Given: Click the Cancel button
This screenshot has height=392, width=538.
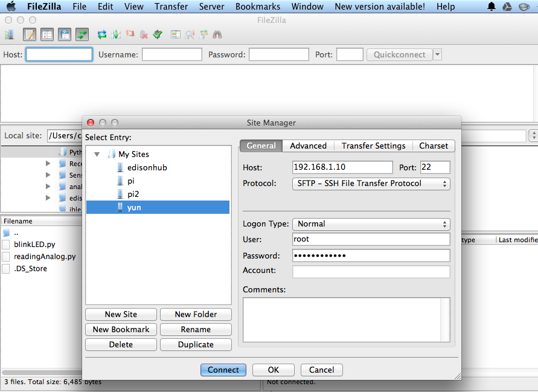Looking at the screenshot, I should click(321, 370).
